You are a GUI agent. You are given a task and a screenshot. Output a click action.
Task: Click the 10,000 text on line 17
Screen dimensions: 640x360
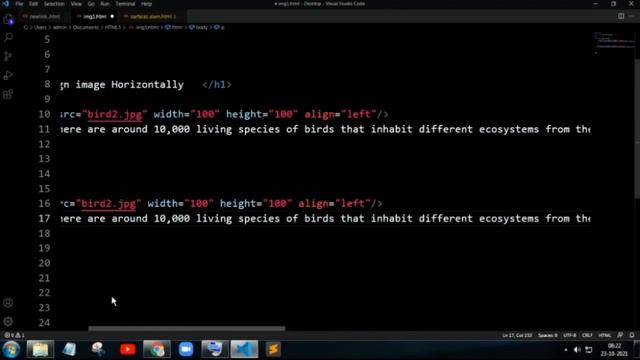click(172, 218)
